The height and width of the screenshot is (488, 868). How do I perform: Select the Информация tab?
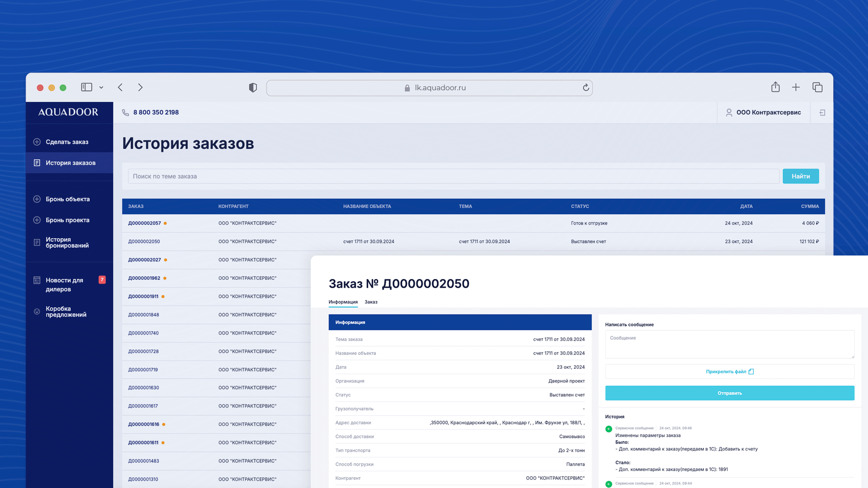[x=343, y=302]
